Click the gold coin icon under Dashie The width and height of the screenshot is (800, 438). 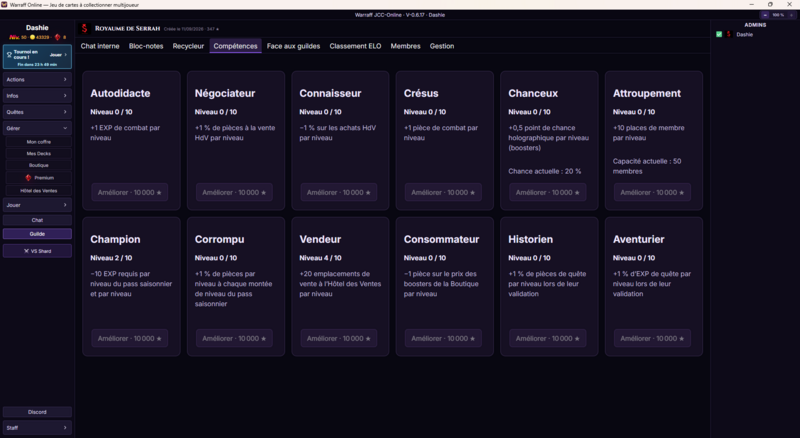point(32,37)
